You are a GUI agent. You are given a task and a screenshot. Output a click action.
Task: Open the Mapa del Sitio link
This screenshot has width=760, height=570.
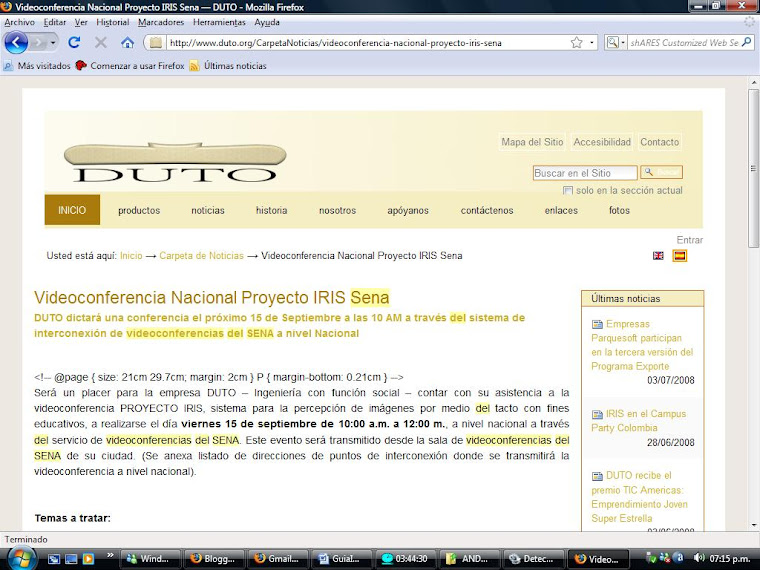(x=532, y=142)
